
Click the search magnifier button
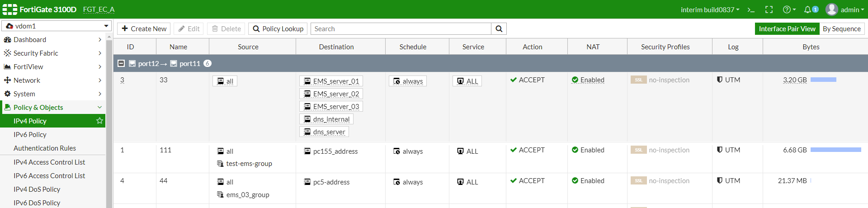point(499,29)
